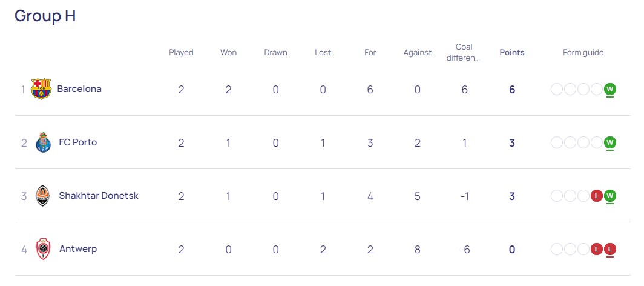Click the Form guide column header
Screen dimensions: 644x286
(583, 53)
